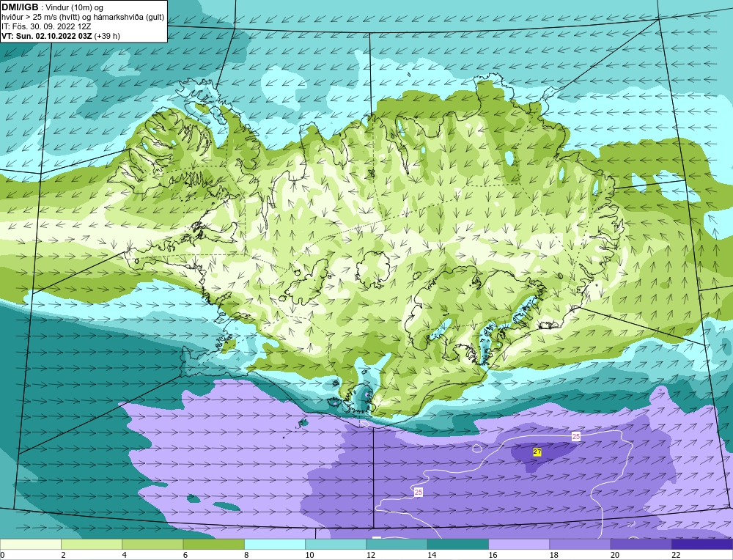
Task: Click the DMI/IGB title text
Action: point(20,7)
